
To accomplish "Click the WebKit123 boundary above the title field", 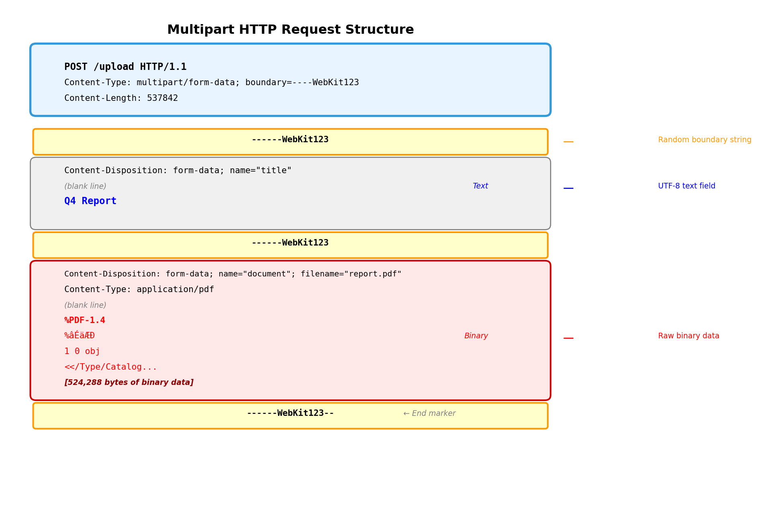I will (x=290, y=140).
